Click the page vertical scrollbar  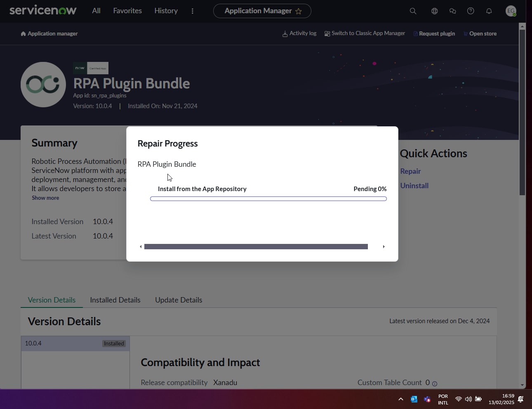point(522,112)
